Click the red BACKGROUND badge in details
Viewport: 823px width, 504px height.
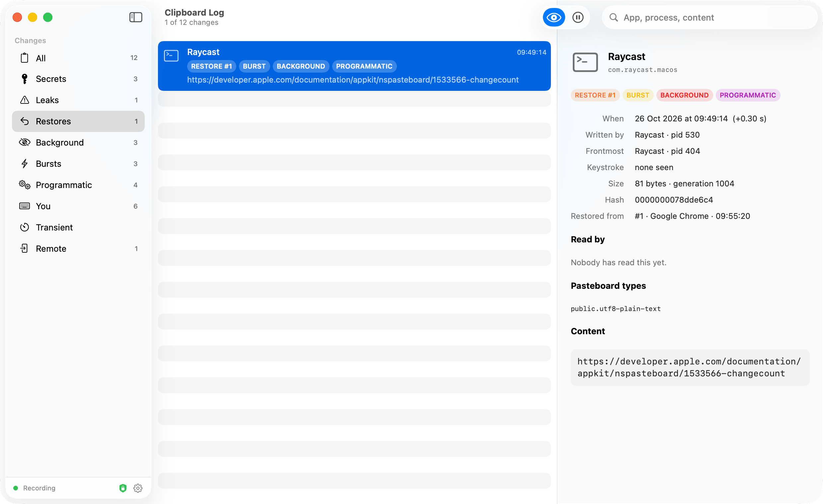click(684, 95)
